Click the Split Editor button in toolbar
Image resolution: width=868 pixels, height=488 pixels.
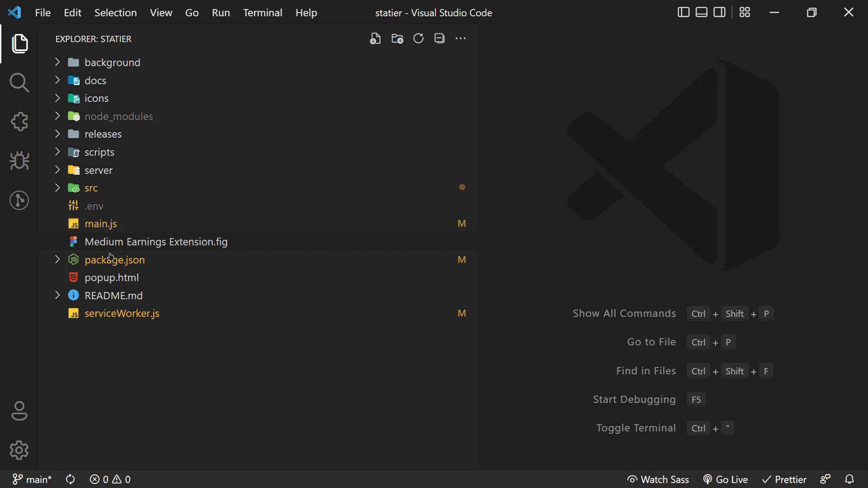[720, 12]
